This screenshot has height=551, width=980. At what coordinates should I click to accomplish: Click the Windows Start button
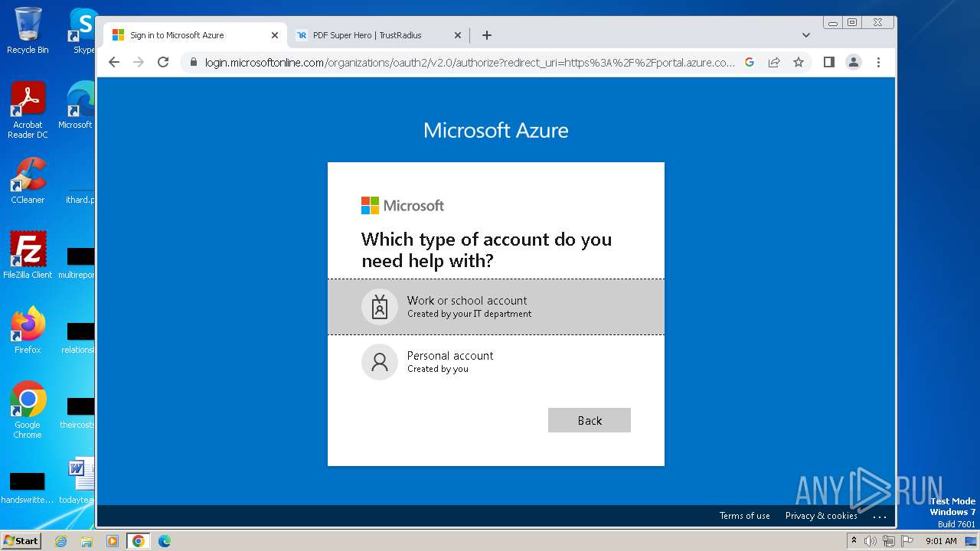[x=21, y=540]
